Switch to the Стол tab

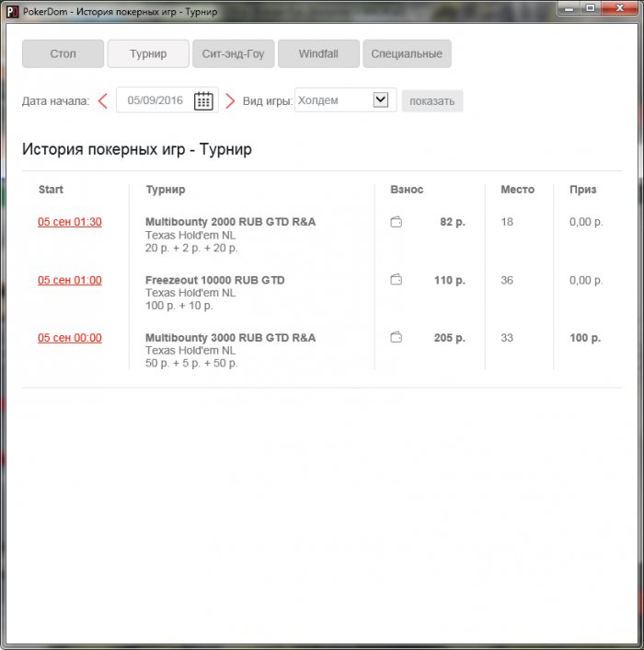tap(63, 54)
